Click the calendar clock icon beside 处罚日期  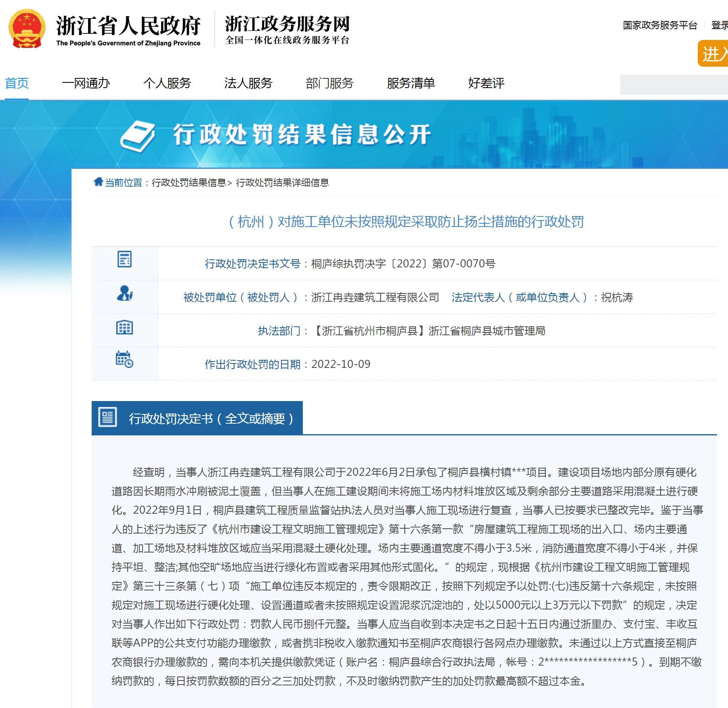(x=124, y=359)
